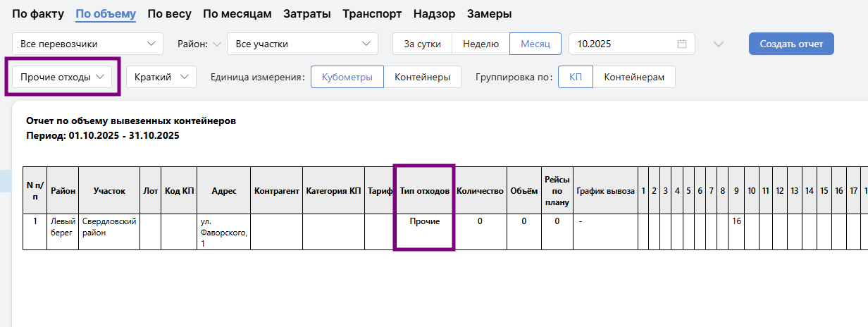Group report by Контейнерам

pos(633,77)
